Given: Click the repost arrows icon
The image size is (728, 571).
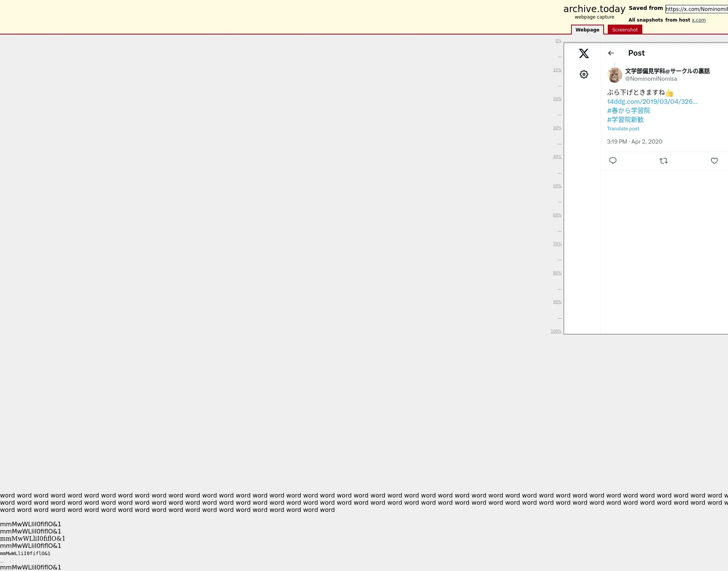Looking at the screenshot, I should (663, 161).
